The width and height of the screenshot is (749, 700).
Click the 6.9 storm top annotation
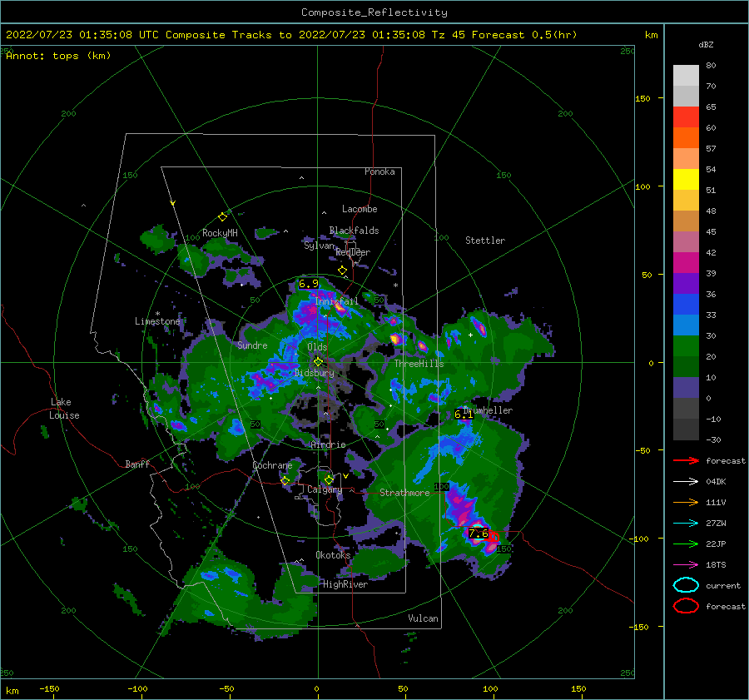pyautogui.click(x=308, y=284)
